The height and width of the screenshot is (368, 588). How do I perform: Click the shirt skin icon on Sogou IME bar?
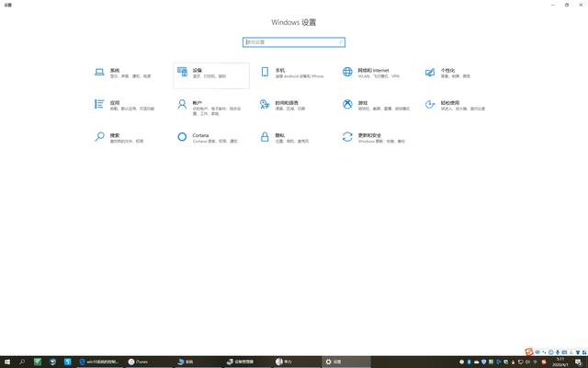tap(578, 352)
